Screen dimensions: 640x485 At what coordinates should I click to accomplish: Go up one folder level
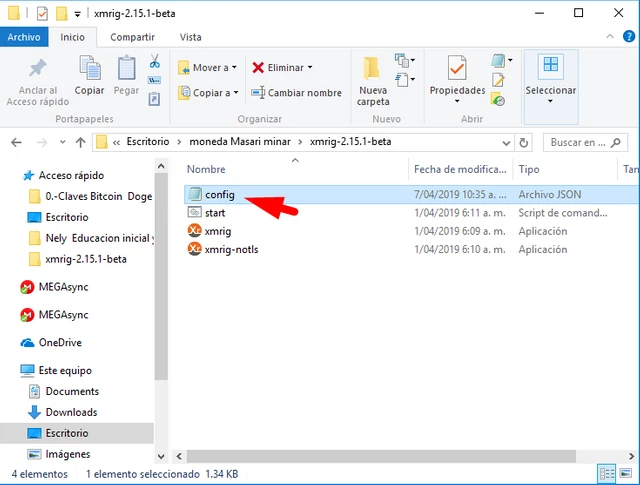[80, 142]
